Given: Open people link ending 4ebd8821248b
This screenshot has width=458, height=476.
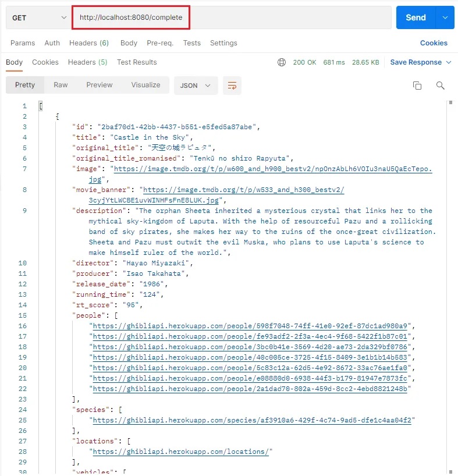Looking at the screenshot, I should click(250, 389).
